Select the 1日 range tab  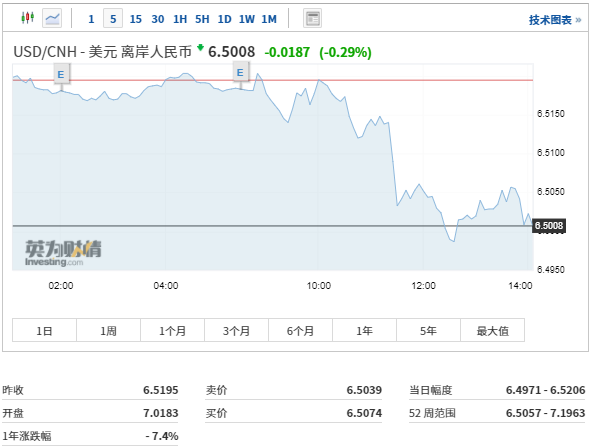click(44, 330)
